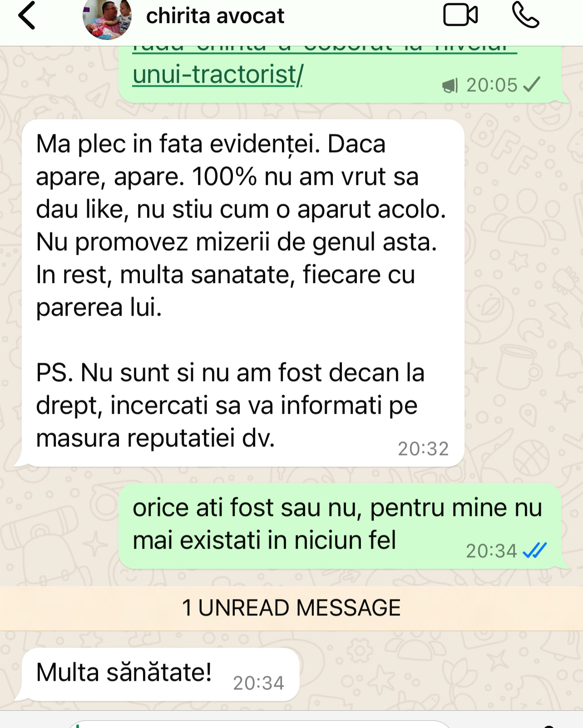Tap the 20:32 timestamp
The image size is (583, 728).
(423, 449)
